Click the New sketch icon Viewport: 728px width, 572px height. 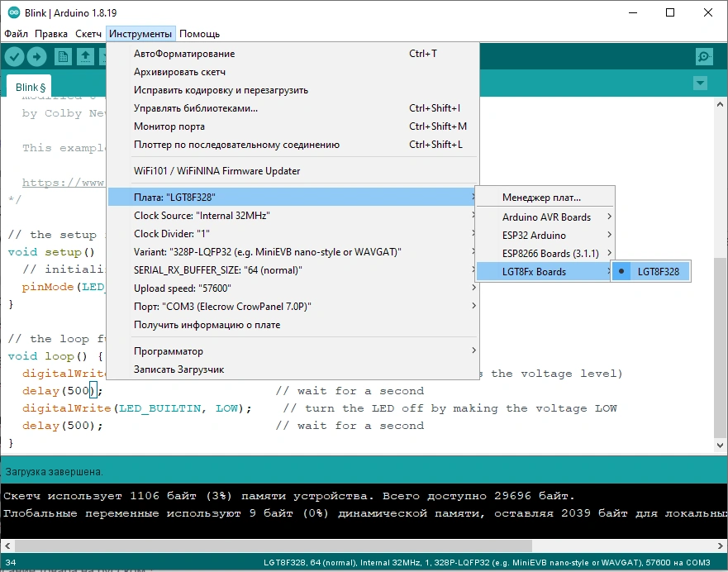click(x=63, y=56)
